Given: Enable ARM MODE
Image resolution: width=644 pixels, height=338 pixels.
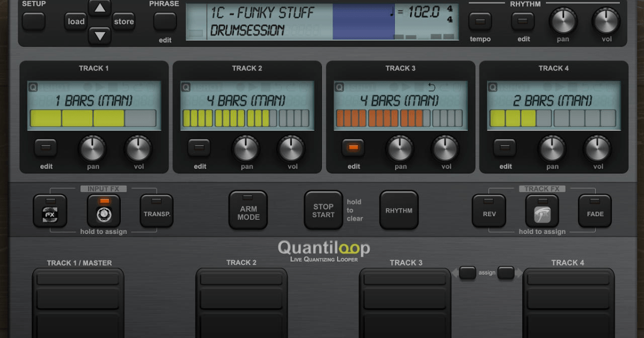Looking at the screenshot, I should [247, 209].
